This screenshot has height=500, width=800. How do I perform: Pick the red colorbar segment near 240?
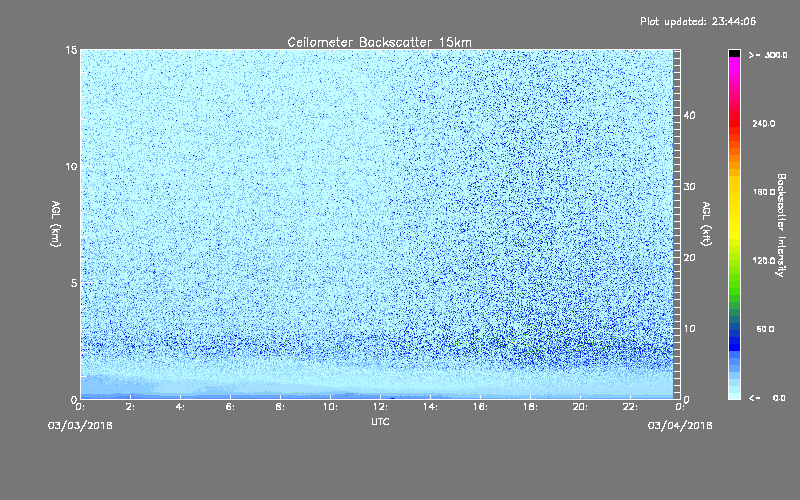pyautogui.click(x=734, y=124)
